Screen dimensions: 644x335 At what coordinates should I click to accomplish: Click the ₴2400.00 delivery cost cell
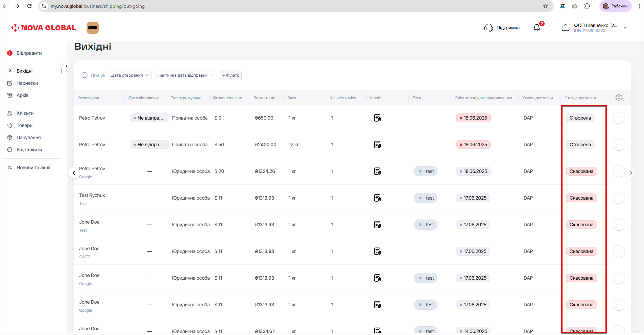pos(266,145)
